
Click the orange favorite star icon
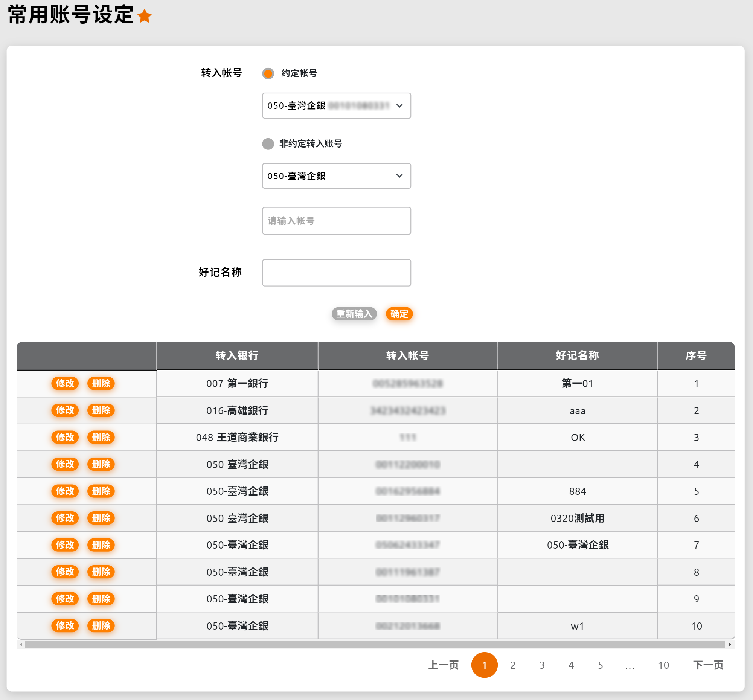coord(144,16)
